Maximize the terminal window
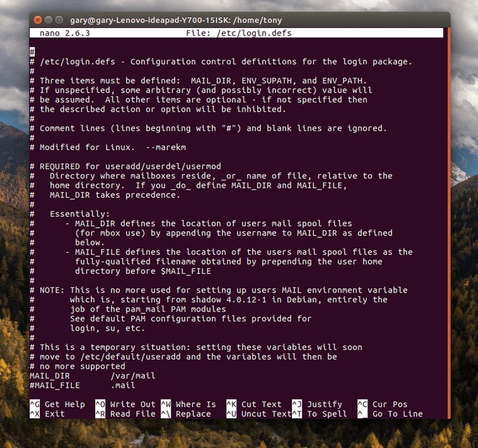 [x=59, y=20]
